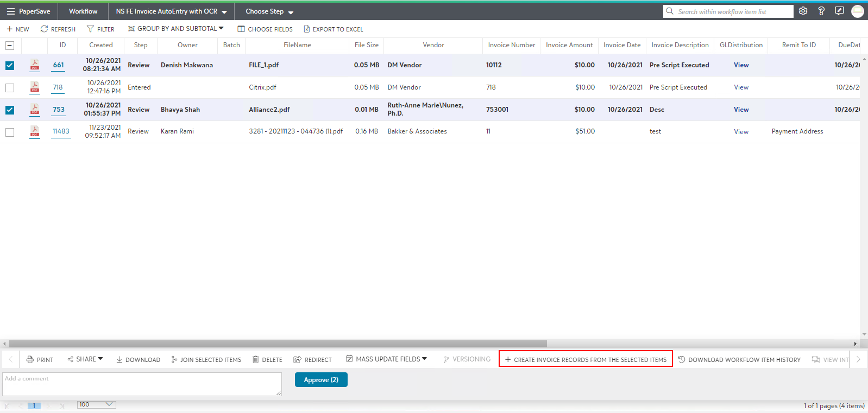Click the Add a comment field
This screenshot has height=413, width=868.
tap(142, 384)
